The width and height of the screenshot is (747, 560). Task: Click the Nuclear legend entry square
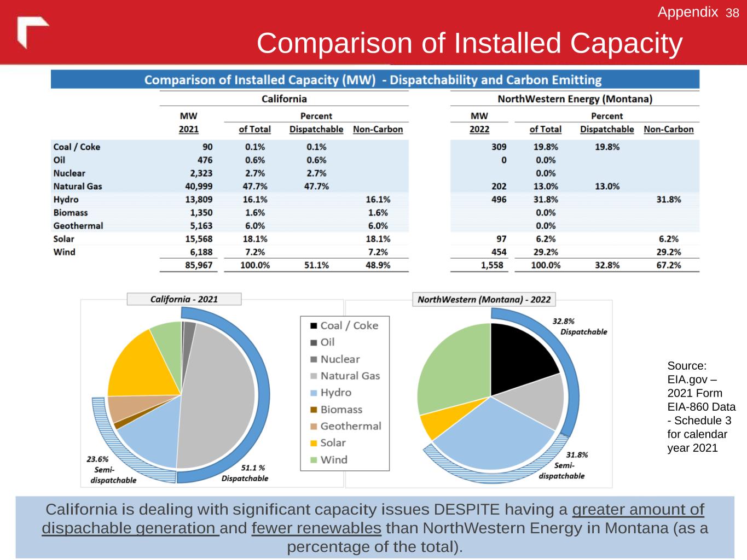[314, 360]
